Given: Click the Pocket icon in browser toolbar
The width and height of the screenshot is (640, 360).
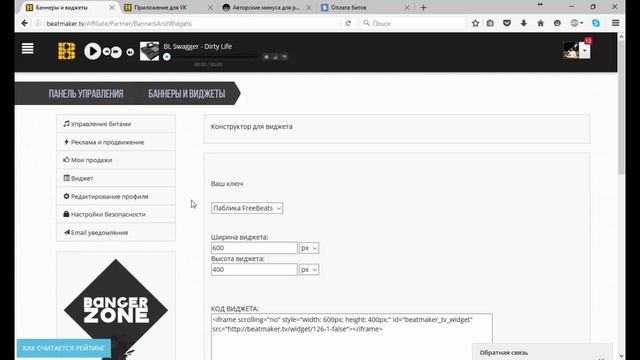Looking at the screenshot, I should coord(507,23).
